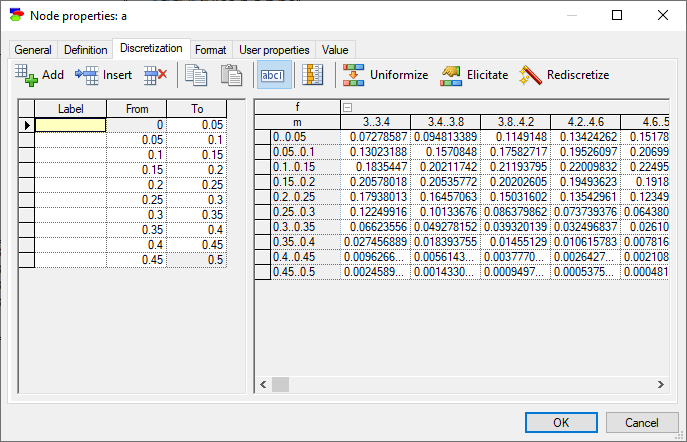Image resolution: width=687 pixels, height=442 pixels.
Task: Click the OK button
Action: pos(561,423)
